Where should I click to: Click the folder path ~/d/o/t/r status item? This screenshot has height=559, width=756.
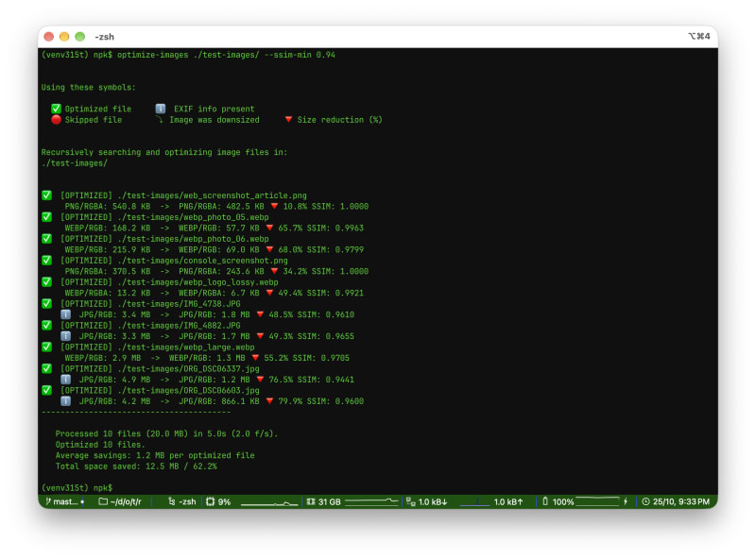pos(120,501)
